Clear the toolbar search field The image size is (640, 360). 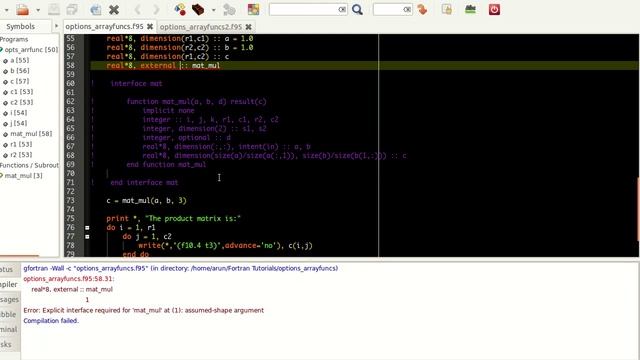point(342,9)
